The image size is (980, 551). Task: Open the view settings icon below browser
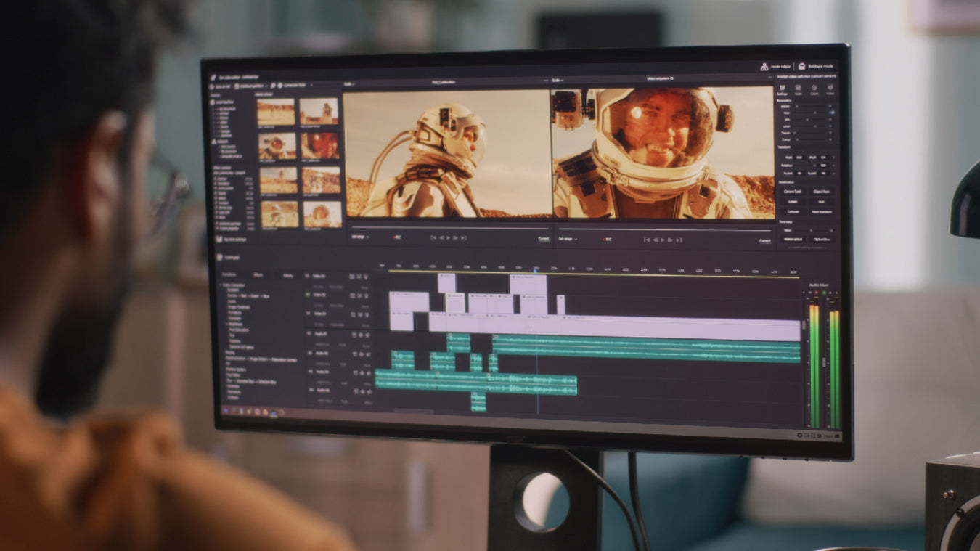(x=219, y=239)
